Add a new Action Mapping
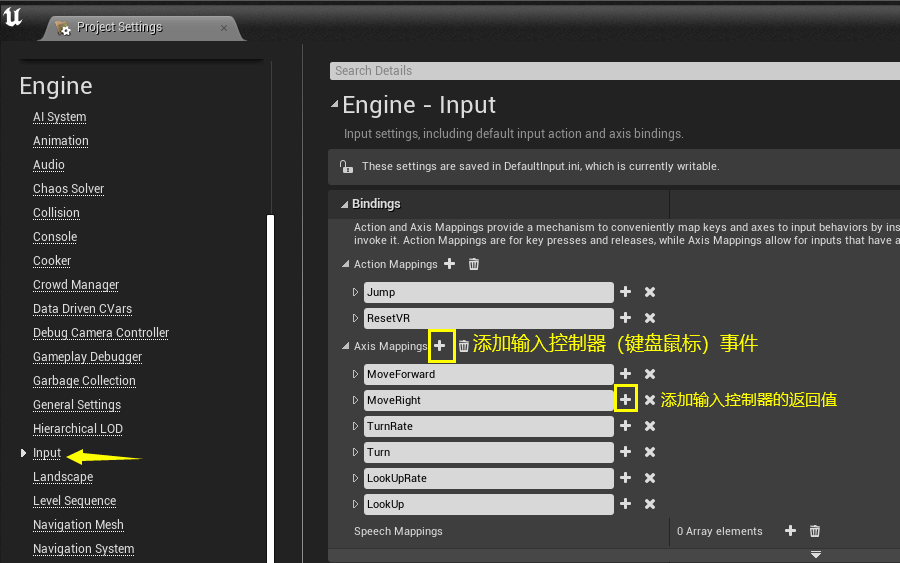The height and width of the screenshot is (563, 900). tap(449, 263)
